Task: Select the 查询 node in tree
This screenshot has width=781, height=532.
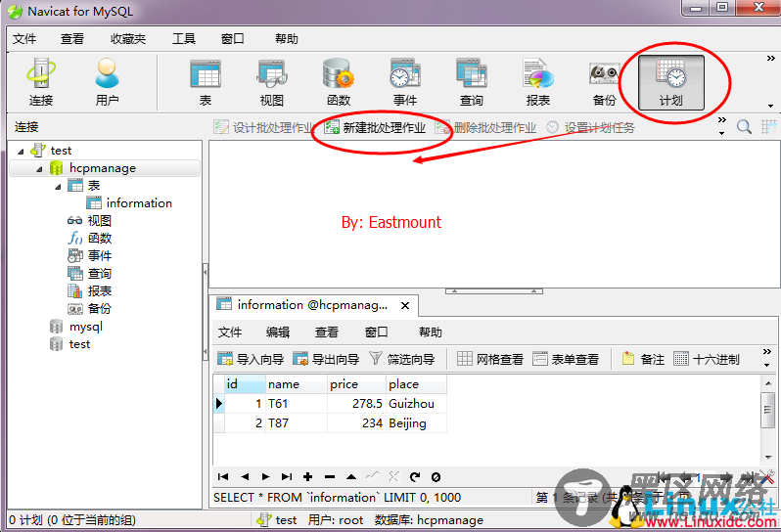Action: tap(90, 273)
